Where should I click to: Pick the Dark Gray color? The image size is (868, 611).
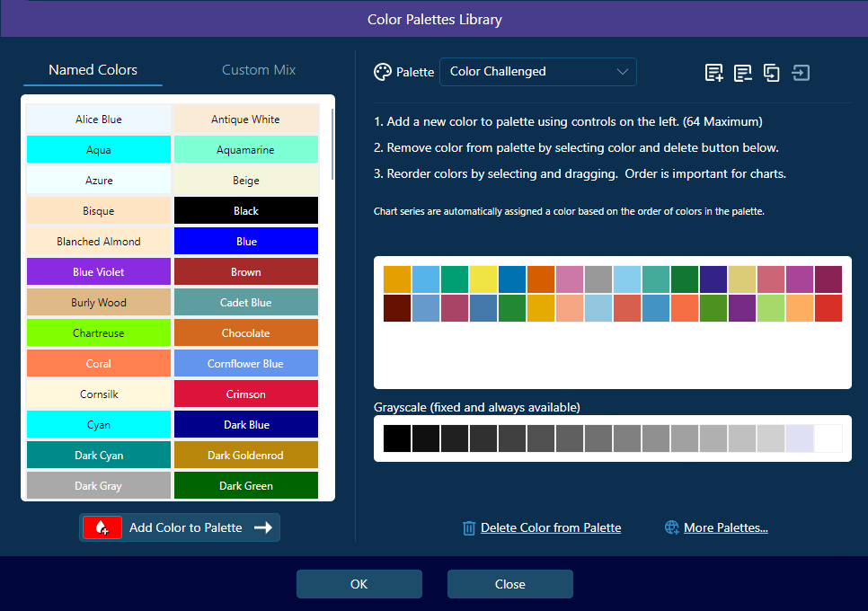pos(99,485)
